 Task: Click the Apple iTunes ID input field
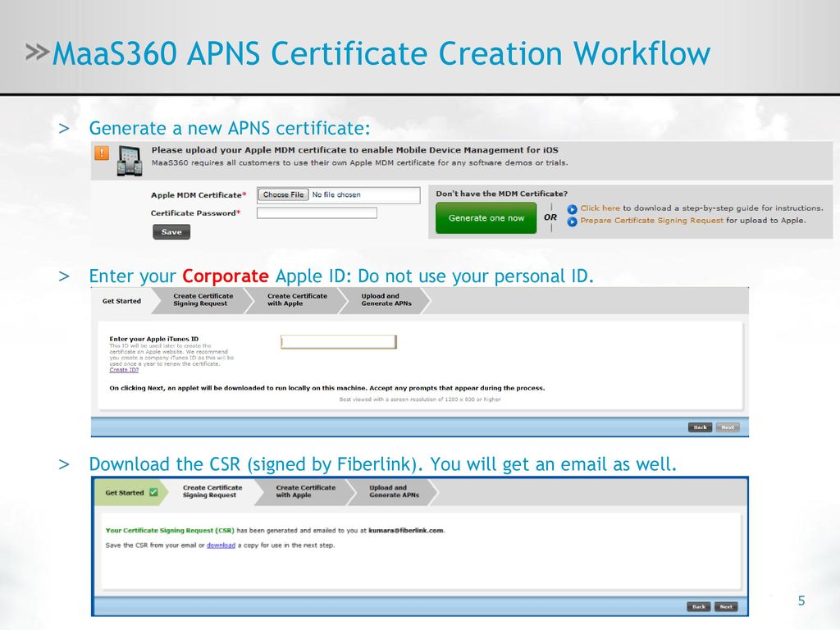(339, 342)
